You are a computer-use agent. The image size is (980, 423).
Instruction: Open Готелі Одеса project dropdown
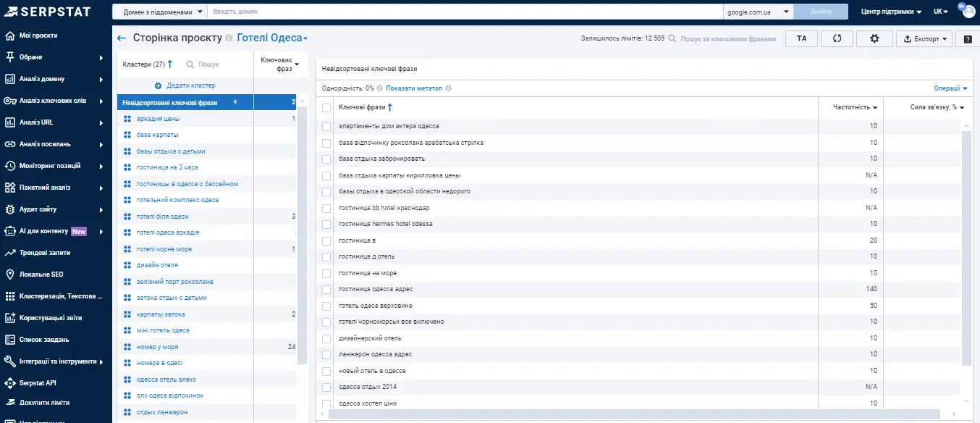(x=272, y=38)
